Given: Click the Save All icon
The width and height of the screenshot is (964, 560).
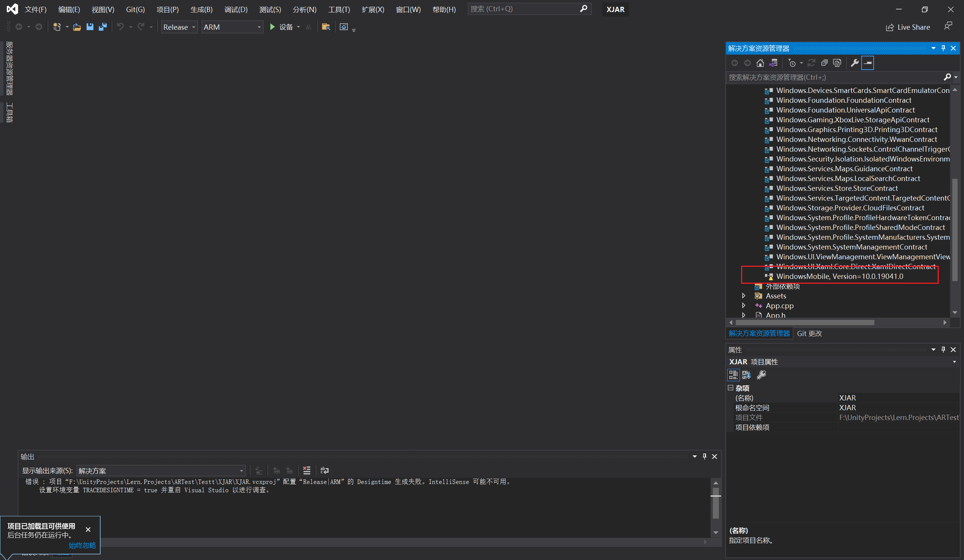Looking at the screenshot, I should pos(102,27).
